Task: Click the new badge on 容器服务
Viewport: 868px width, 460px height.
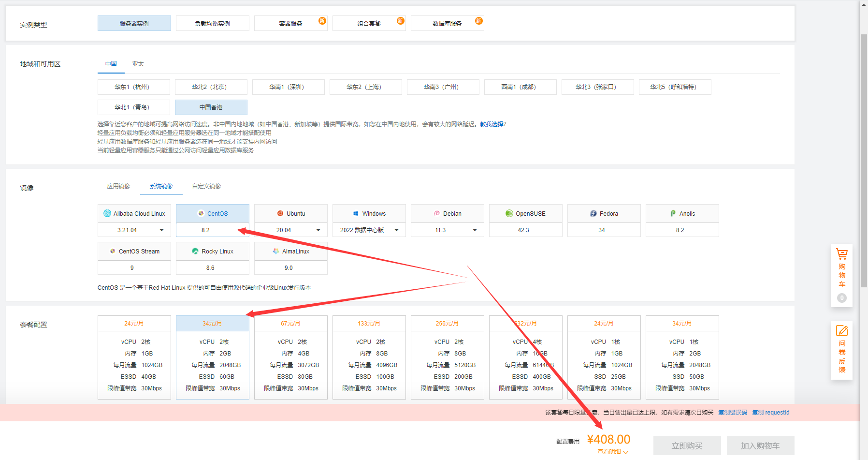Action: (x=322, y=21)
